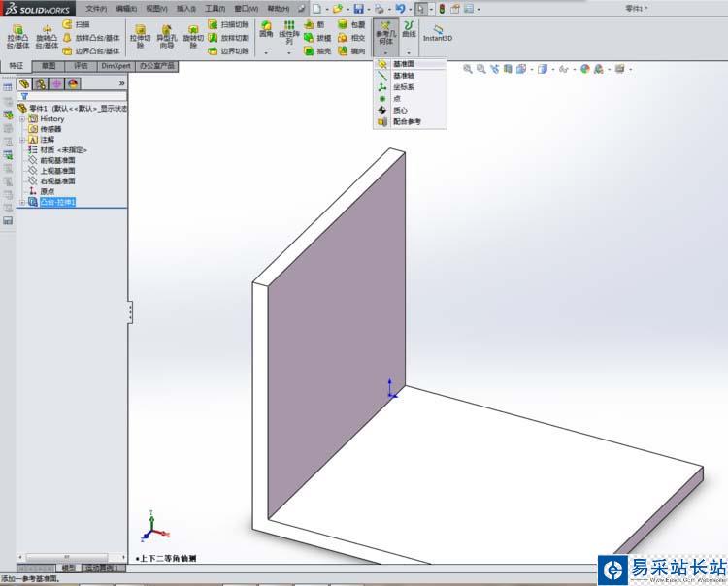728x586 pixels.
Task: Switch to the 草图 sketch tab
Action: point(49,66)
